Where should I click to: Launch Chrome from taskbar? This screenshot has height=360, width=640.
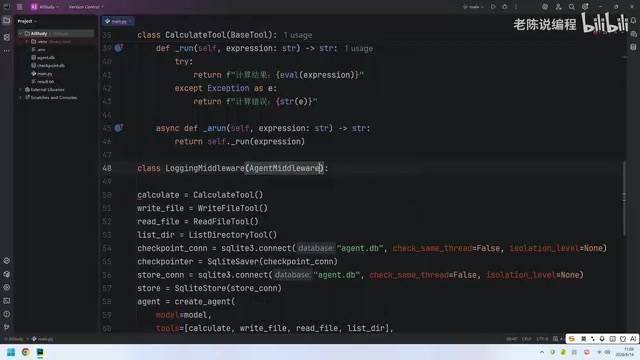click(x=26, y=352)
